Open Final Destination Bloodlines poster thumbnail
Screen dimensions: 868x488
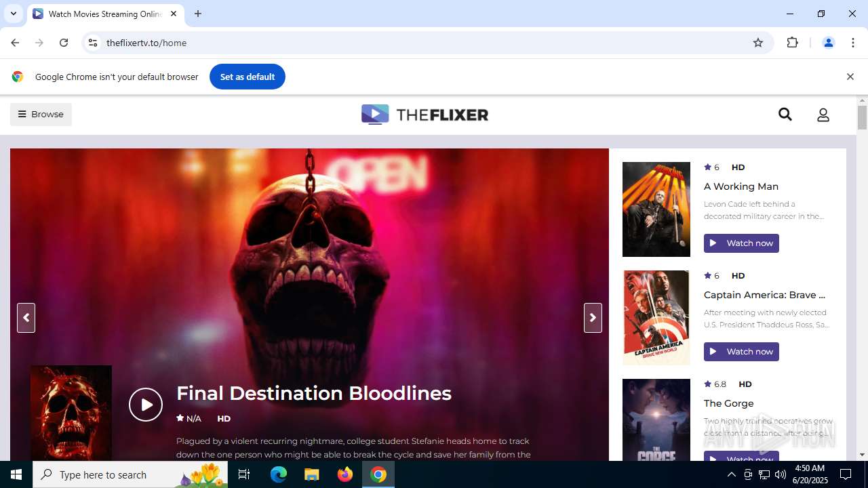(71, 413)
